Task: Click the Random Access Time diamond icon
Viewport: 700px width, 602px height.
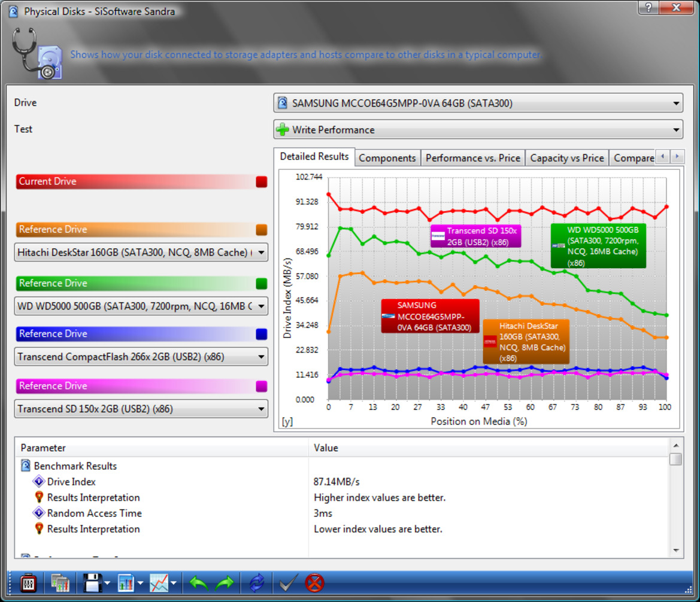Action: coord(39,513)
